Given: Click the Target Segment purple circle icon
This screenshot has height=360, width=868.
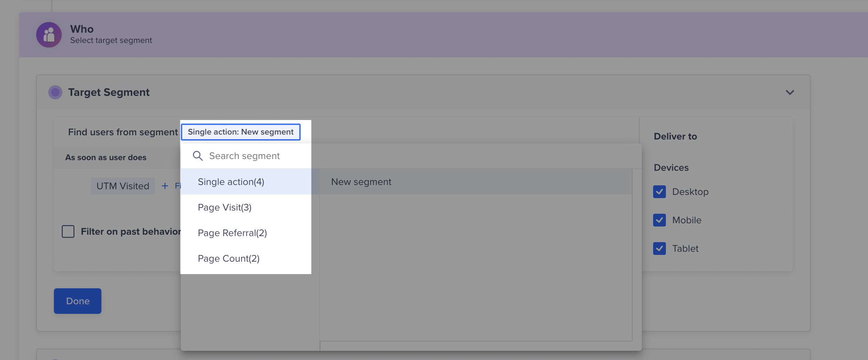Looking at the screenshot, I should 55,92.
